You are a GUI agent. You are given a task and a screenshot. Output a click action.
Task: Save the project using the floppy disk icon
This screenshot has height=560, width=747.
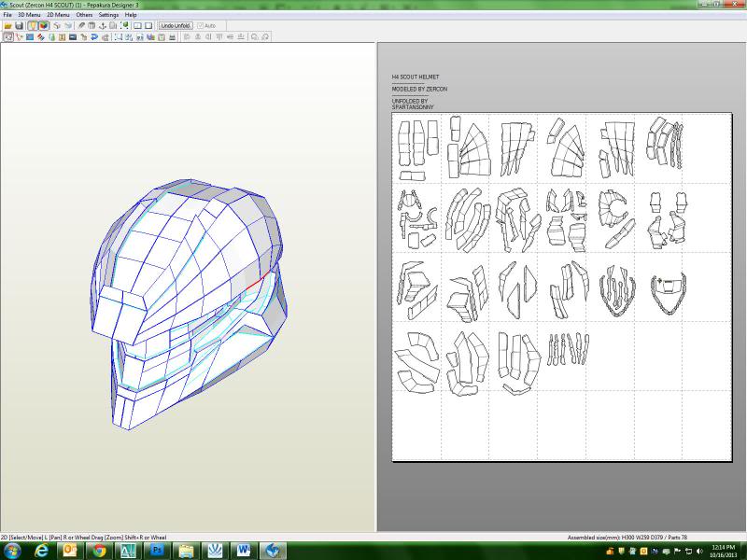pyautogui.click(x=19, y=26)
